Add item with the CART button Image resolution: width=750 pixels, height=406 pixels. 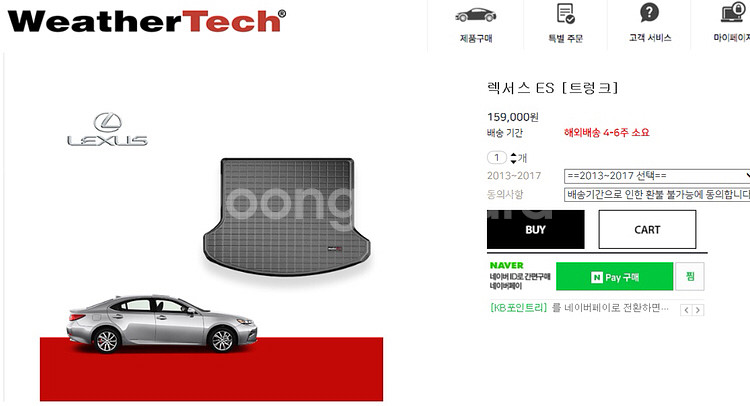click(x=647, y=230)
